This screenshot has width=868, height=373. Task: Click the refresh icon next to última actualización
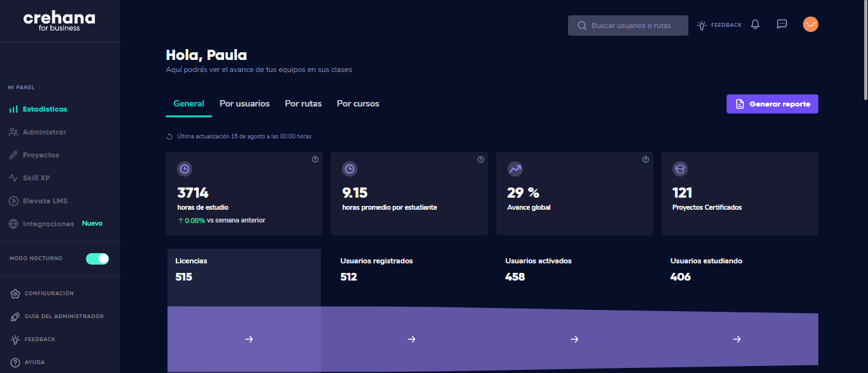point(168,136)
